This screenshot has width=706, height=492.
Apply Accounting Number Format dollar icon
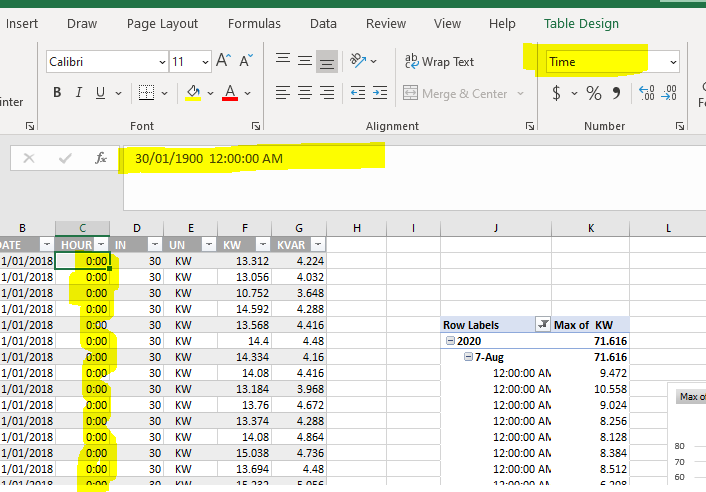click(557, 93)
